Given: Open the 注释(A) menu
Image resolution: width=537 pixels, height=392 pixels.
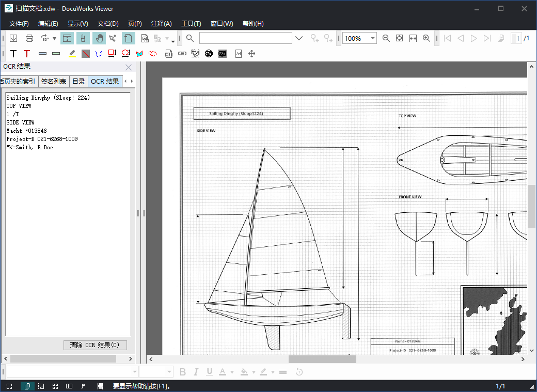Looking at the screenshot, I should point(161,24).
